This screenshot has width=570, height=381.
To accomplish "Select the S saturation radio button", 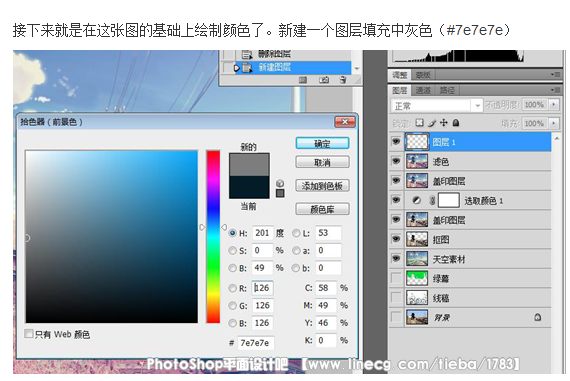I will [232, 250].
